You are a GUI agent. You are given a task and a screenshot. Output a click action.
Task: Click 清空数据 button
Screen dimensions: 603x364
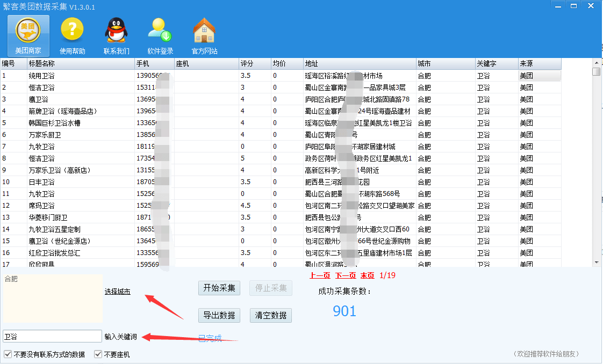pyautogui.click(x=271, y=315)
